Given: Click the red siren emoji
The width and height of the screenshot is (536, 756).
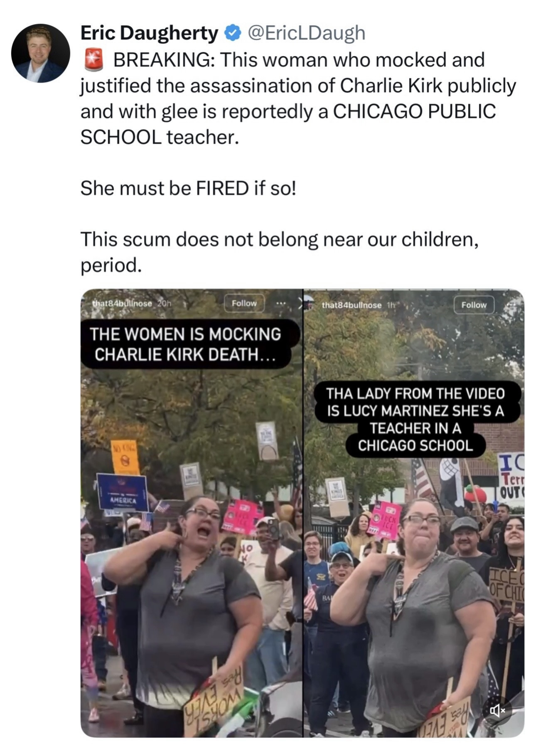Looking at the screenshot, I should click(93, 59).
